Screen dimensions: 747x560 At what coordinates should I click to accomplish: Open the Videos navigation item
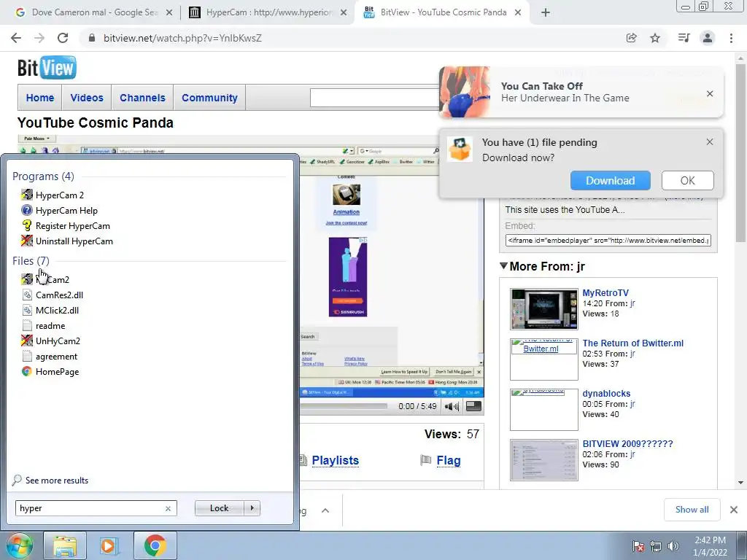(87, 98)
